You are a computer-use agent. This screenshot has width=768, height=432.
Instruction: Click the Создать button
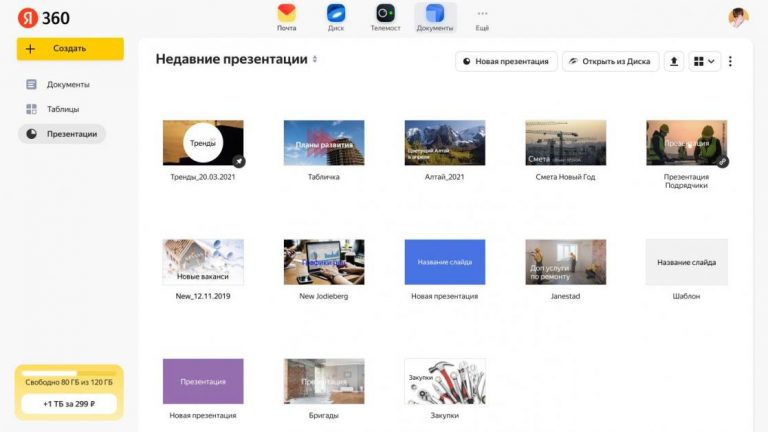click(x=70, y=48)
